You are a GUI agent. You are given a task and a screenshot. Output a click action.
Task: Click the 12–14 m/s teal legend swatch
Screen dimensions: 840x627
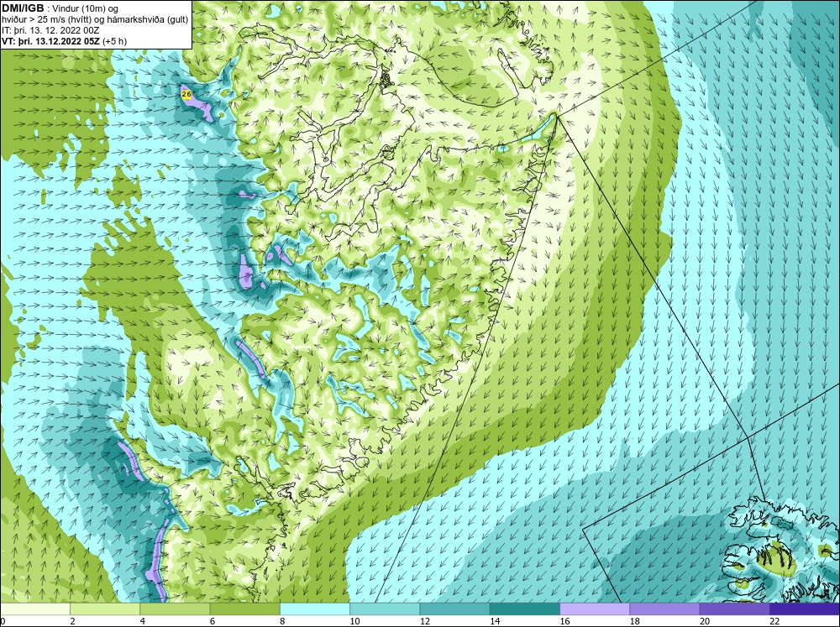[454, 609]
